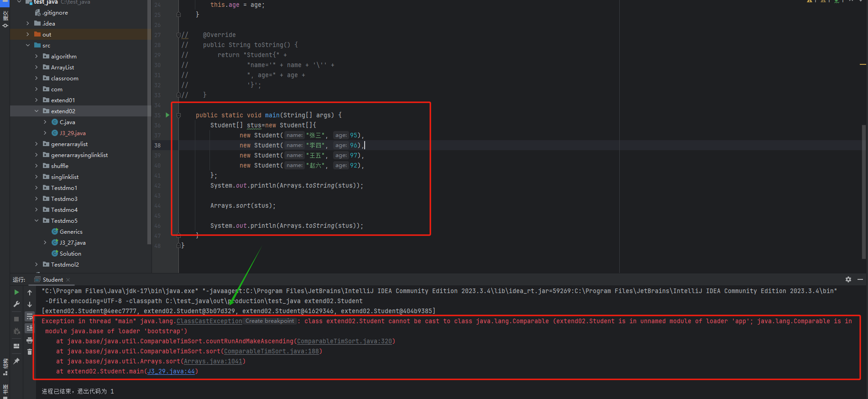The height and width of the screenshot is (399, 868).
Task: Fold the commented toString block at line 27
Action: pyautogui.click(x=178, y=35)
